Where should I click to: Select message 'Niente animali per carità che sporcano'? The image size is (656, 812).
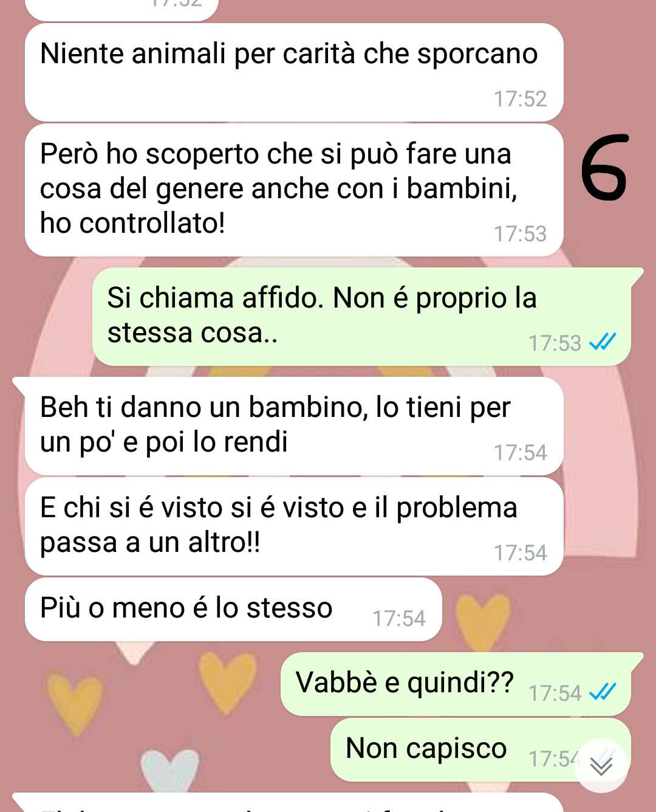coord(294,72)
